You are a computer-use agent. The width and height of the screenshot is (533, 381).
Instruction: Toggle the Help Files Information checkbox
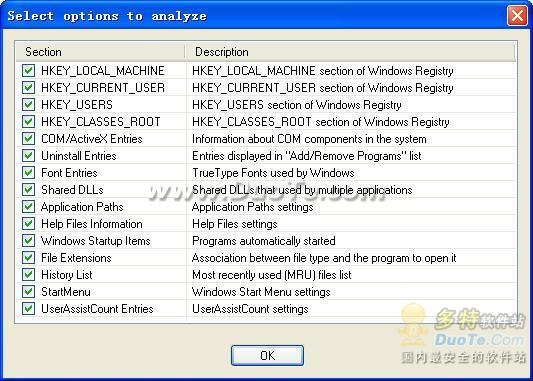(29, 224)
